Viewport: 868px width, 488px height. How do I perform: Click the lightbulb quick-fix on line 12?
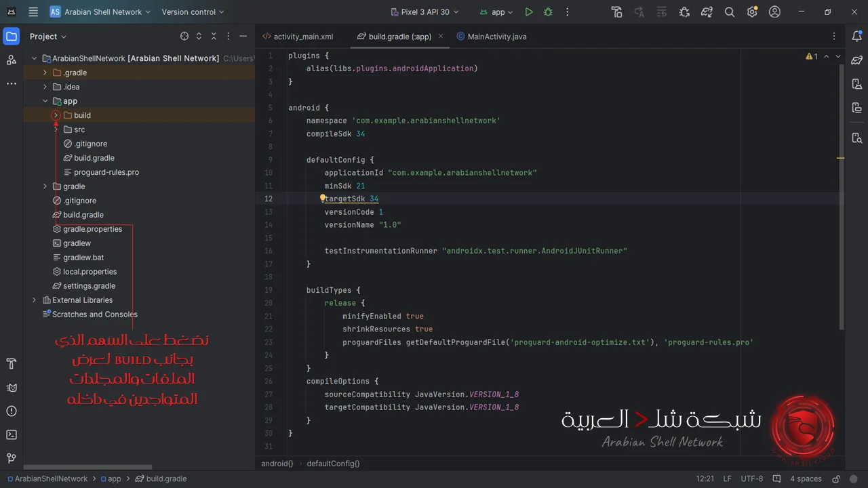(323, 199)
